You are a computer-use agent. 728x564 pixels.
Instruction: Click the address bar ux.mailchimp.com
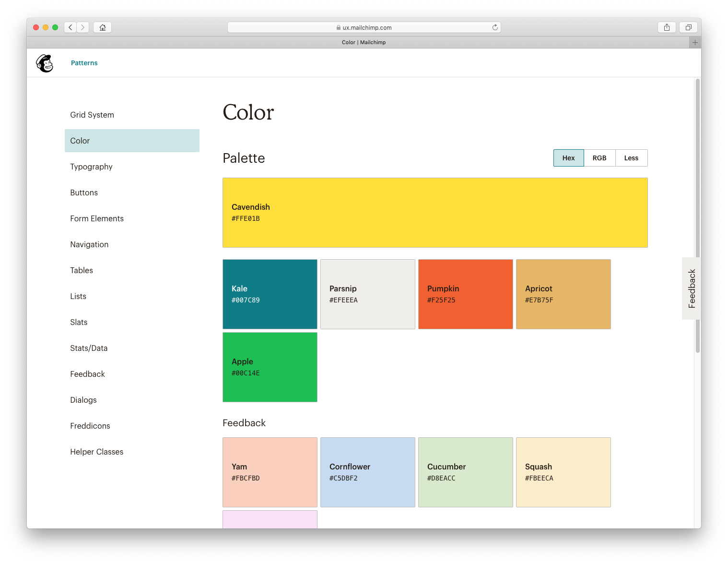(x=364, y=27)
